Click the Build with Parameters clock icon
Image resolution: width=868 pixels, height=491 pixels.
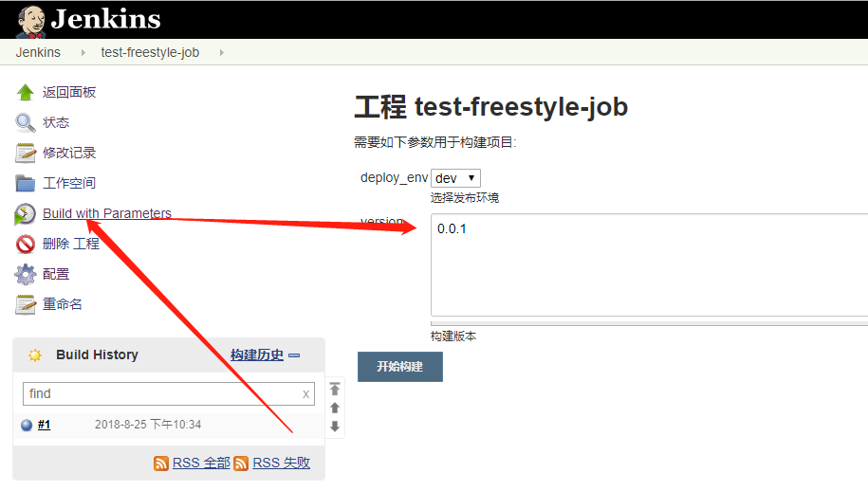26,213
